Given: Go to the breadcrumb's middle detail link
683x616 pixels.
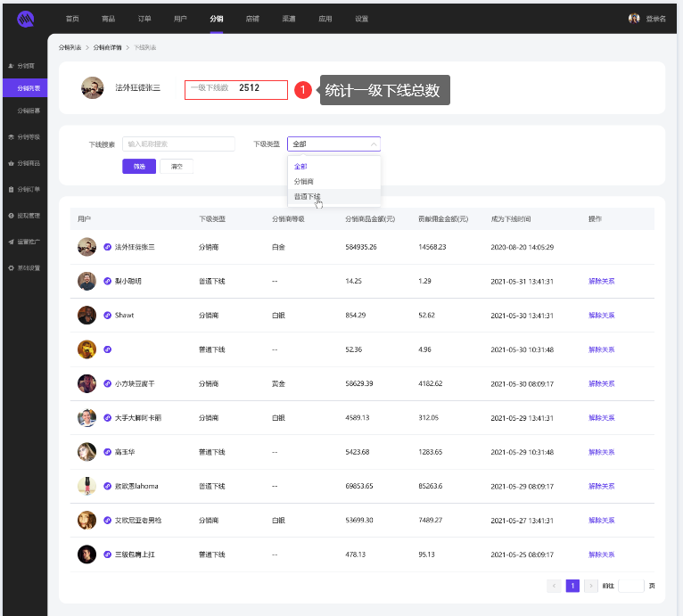Looking at the screenshot, I should click(107, 47).
